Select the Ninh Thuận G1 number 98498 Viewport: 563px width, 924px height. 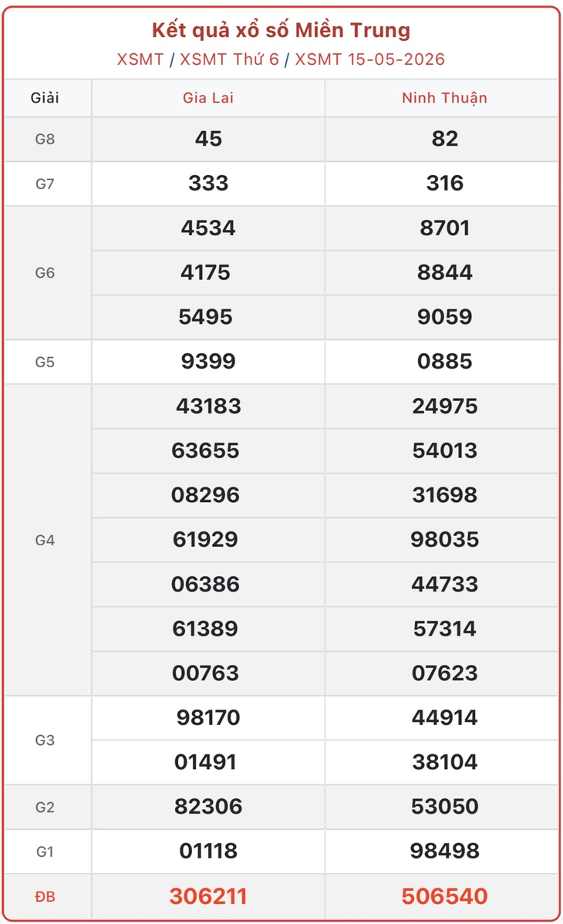[444, 851]
